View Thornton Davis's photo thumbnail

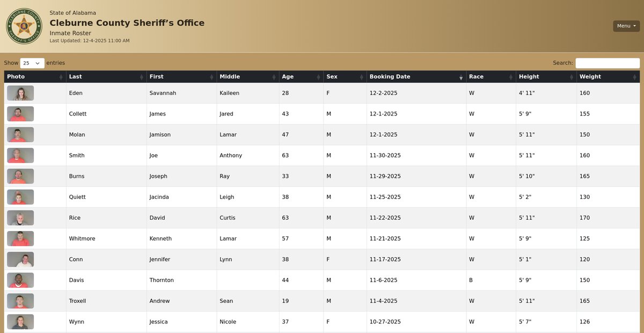(x=20, y=280)
